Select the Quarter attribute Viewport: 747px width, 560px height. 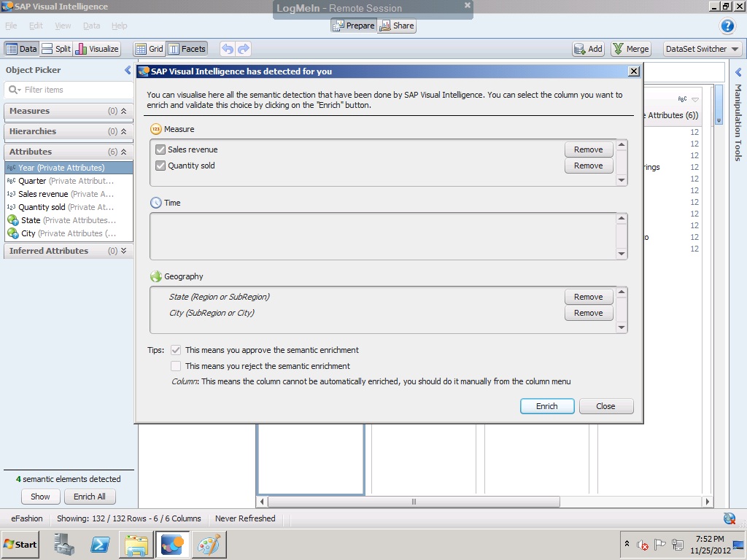click(x=69, y=181)
